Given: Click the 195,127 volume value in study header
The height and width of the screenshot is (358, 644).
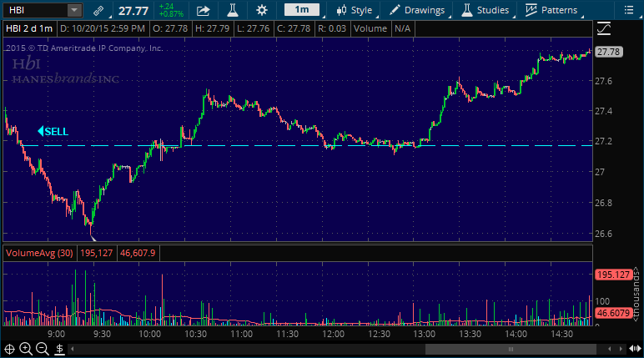Looking at the screenshot, I should [x=97, y=253].
